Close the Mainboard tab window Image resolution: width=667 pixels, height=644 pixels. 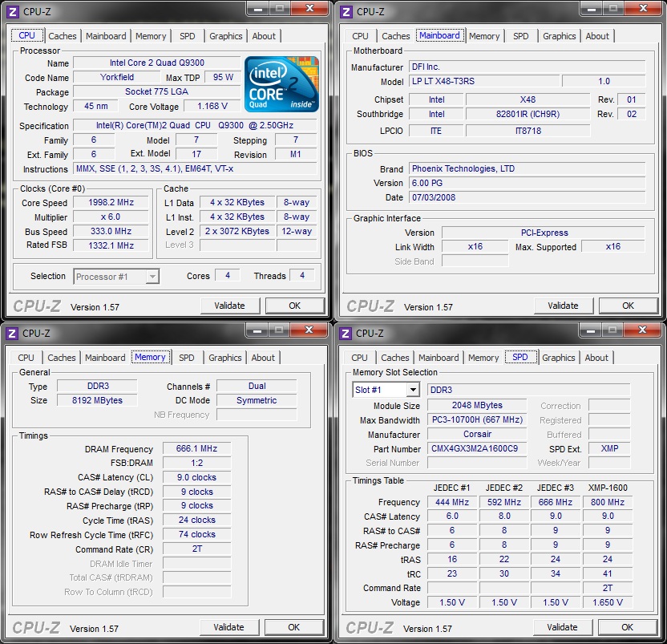tap(643, 9)
